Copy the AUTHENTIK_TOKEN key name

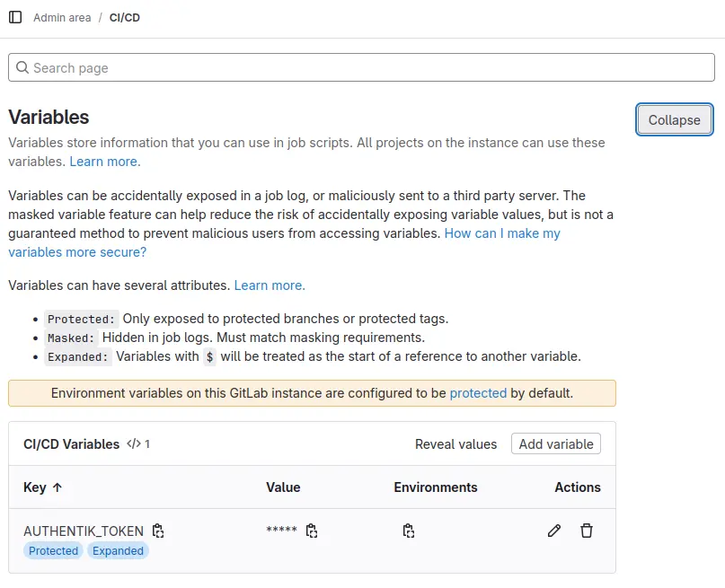pyautogui.click(x=158, y=531)
